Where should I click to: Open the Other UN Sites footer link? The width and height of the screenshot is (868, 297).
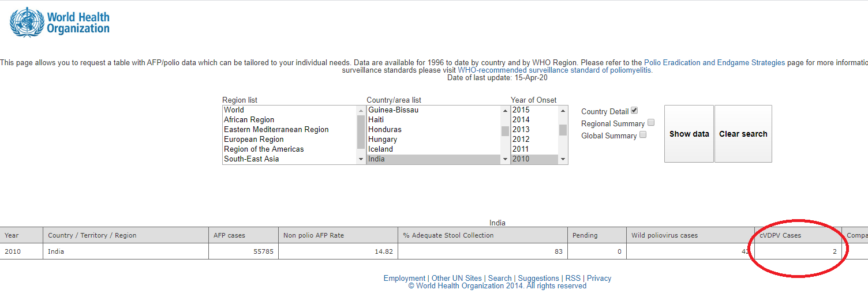coord(457,279)
